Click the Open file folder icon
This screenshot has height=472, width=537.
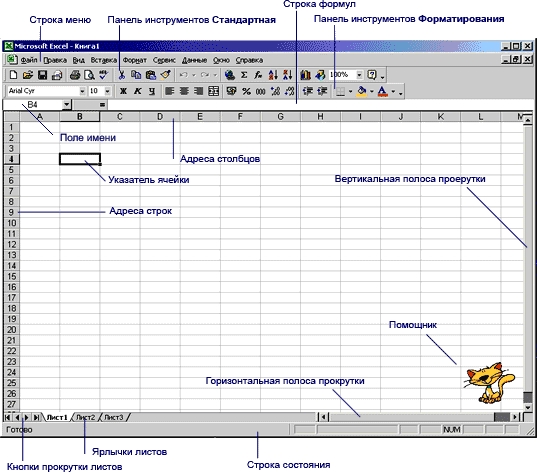coord(28,75)
